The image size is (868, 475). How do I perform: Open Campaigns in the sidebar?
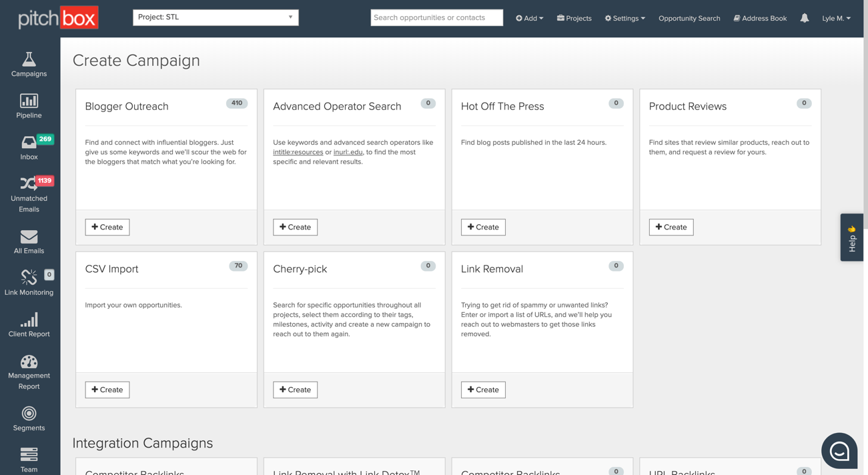(x=29, y=65)
